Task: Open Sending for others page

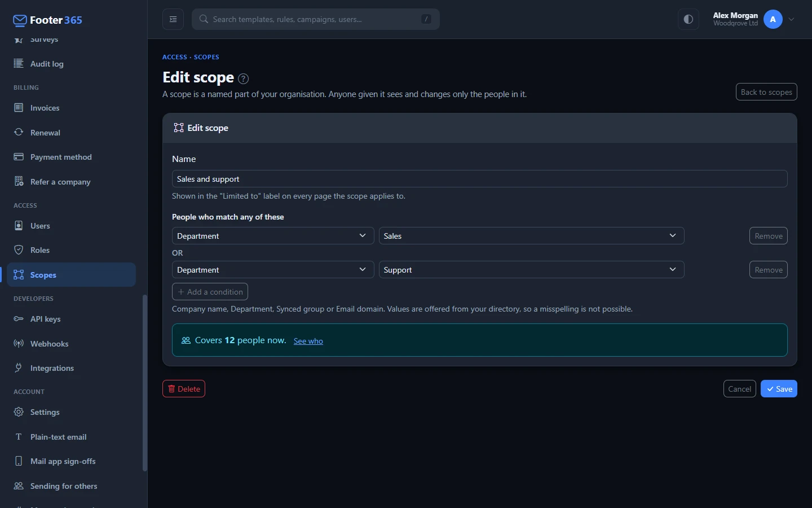Action: (x=71, y=486)
